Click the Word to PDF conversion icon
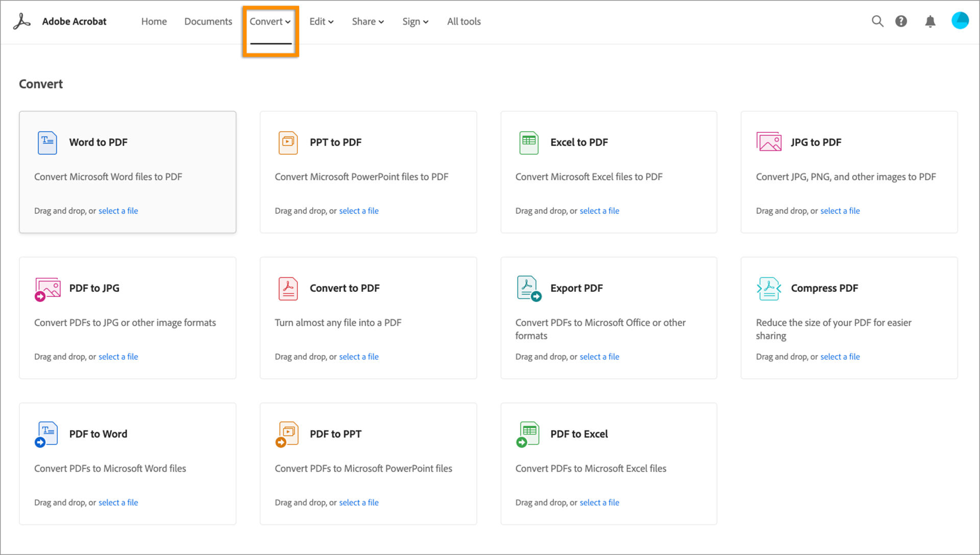 coord(47,142)
